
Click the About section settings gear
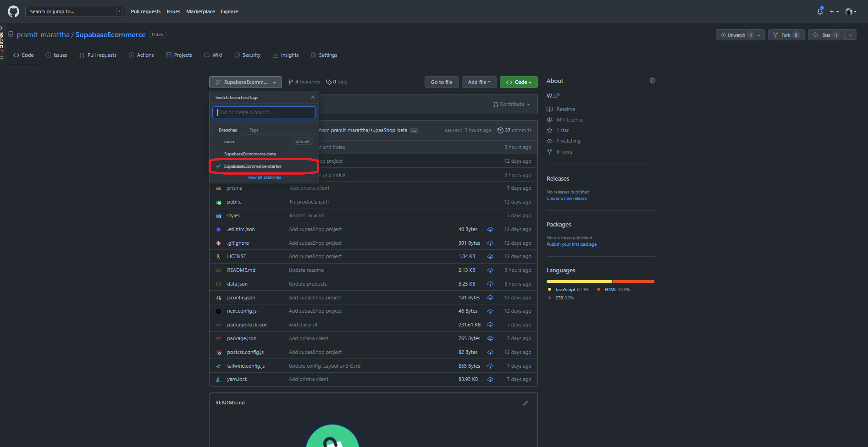[652, 80]
